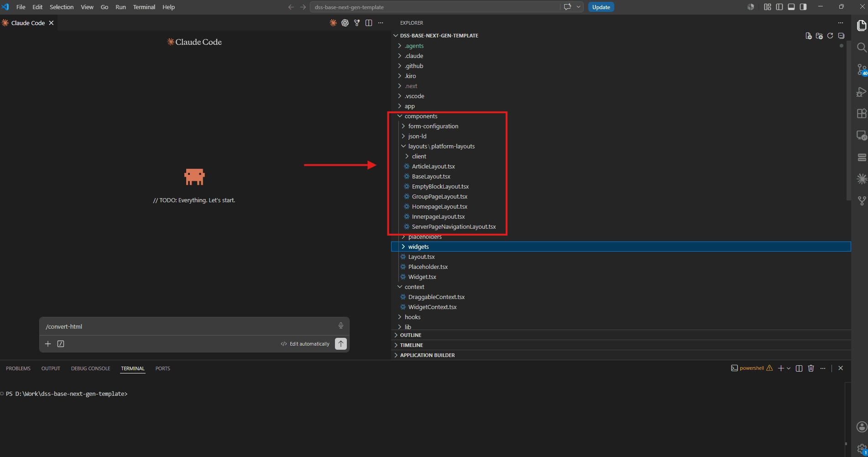
Task: Open Extensions view in activity bar
Action: 862,113
